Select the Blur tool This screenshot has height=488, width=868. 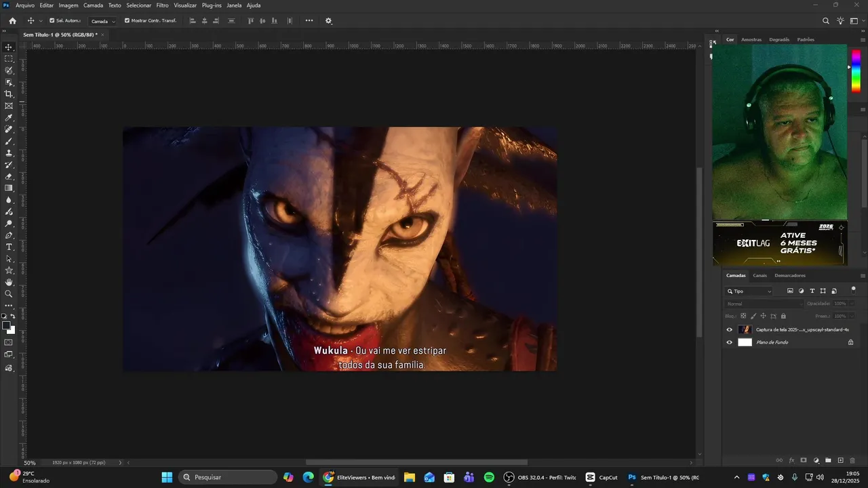pyautogui.click(x=9, y=200)
